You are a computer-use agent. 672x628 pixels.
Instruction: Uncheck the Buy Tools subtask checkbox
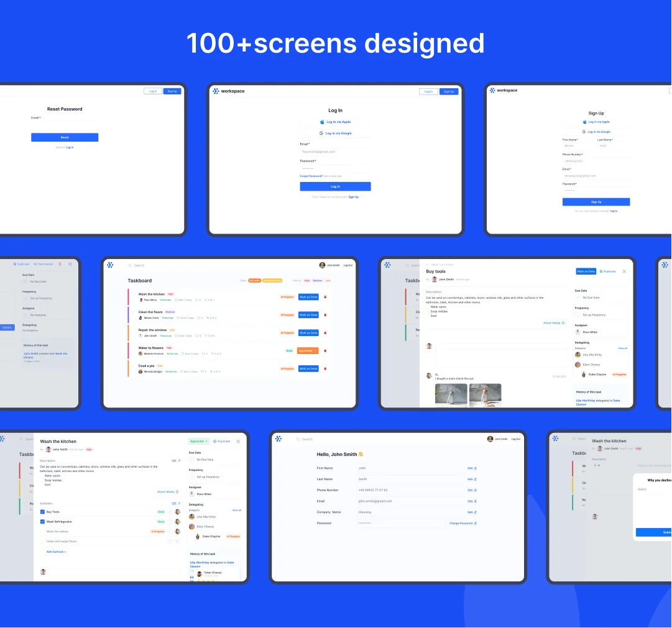pyautogui.click(x=42, y=512)
